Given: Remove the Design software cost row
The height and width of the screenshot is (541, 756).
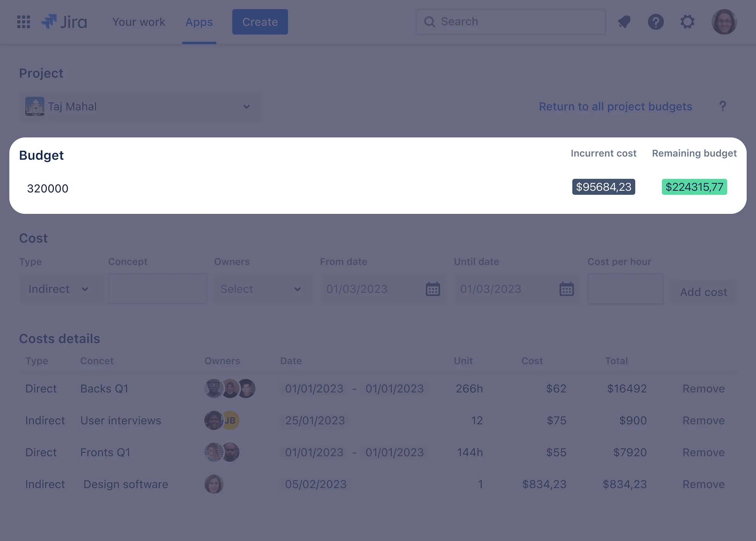Looking at the screenshot, I should pos(703,484).
